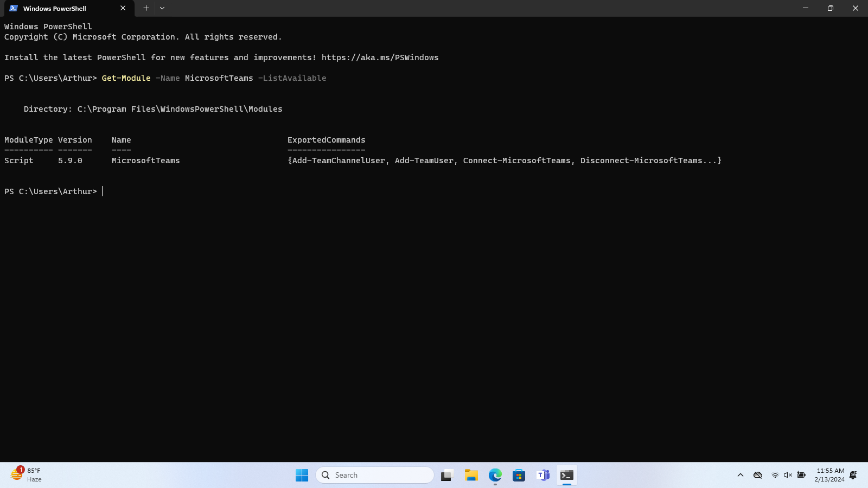868x488 pixels.
Task: Open the notification center bell icon
Action: (853, 475)
